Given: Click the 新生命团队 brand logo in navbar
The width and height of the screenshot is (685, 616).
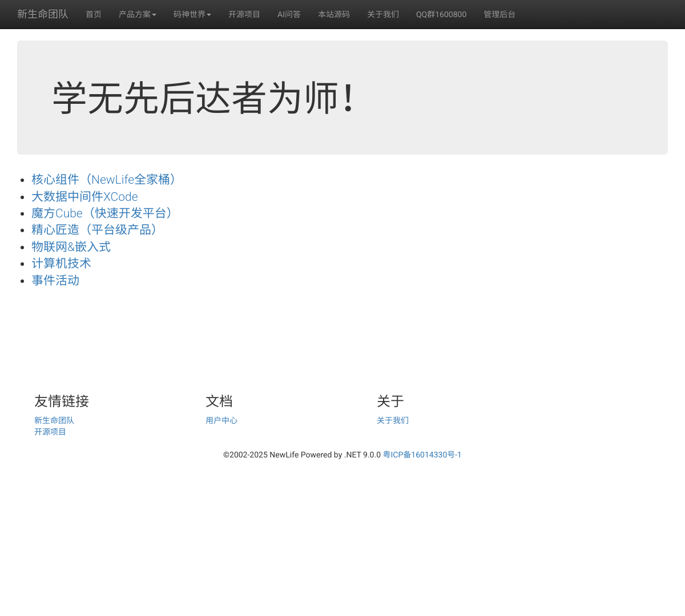Looking at the screenshot, I should [x=43, y=14].
